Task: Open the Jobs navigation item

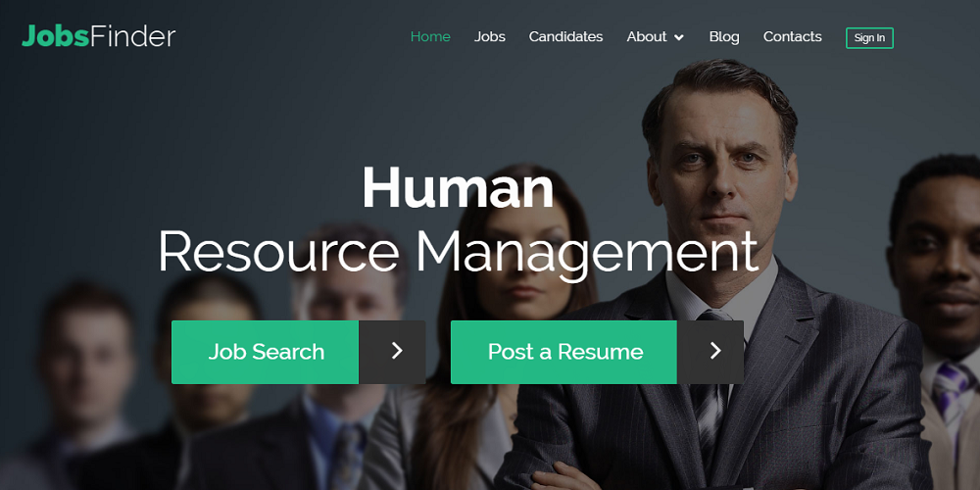Action: pos(489,37)
